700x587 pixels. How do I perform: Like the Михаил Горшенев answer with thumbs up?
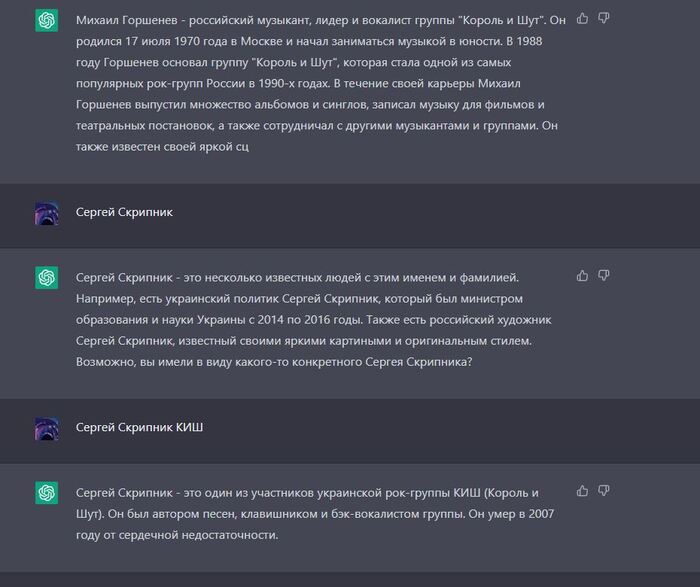pyautogui.click(x=583, y=19)
